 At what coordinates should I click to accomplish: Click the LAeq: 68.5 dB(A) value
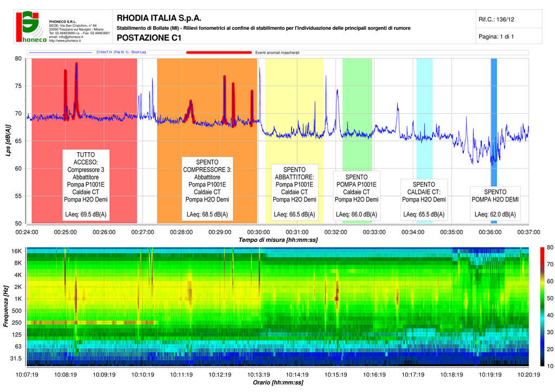(x=208, y=214)
